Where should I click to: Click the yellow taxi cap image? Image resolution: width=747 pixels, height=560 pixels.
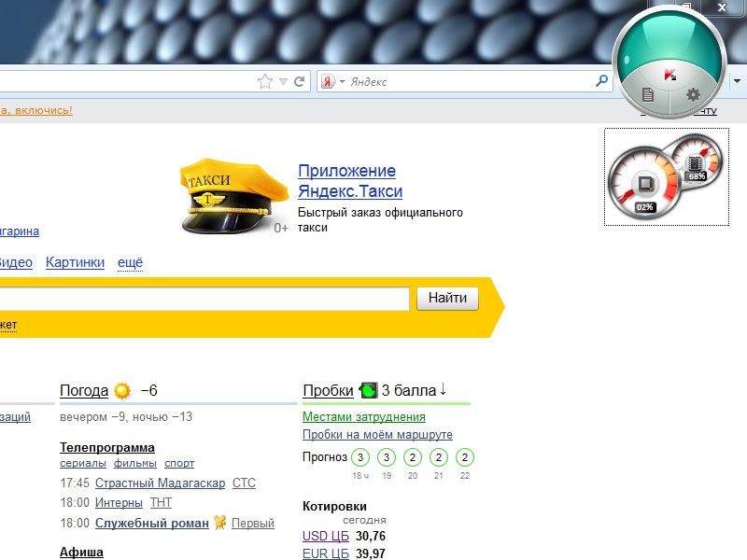[234, 196]
